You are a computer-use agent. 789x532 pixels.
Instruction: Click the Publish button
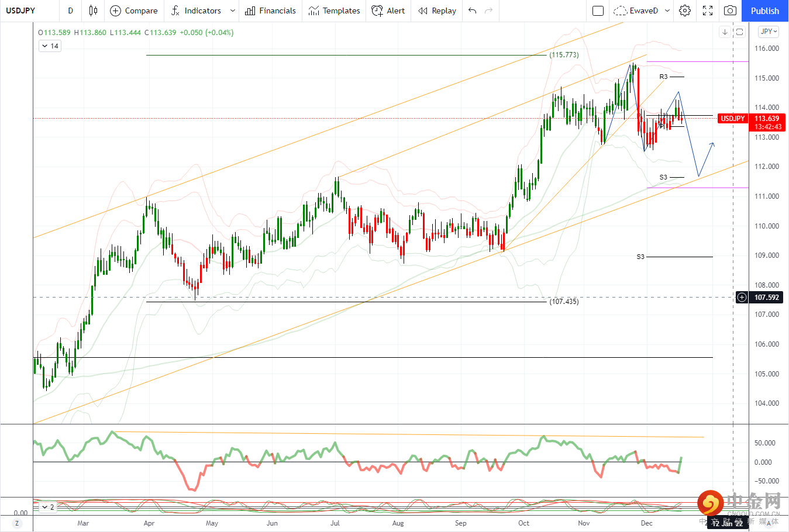coord(765,11)
